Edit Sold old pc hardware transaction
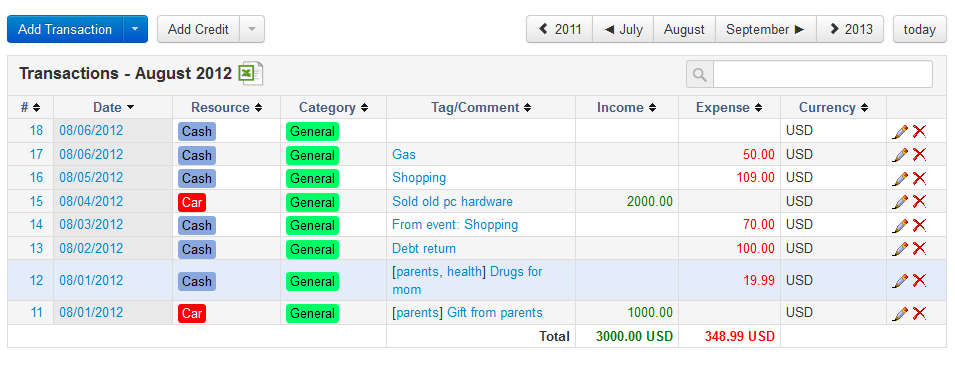 pyautogui.click(x=900, y=202)
